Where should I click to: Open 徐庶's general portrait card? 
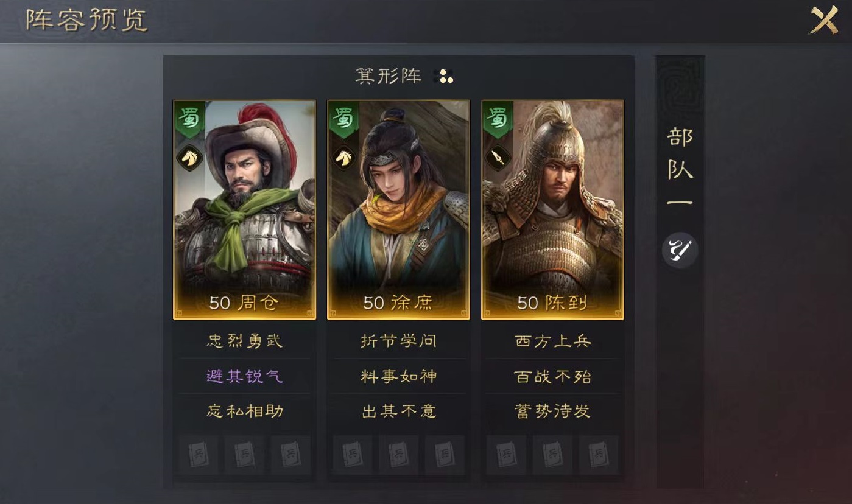tap(398, 209)
